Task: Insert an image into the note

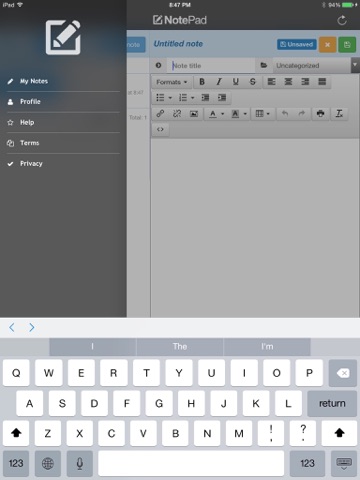Action: click(x=194, y=114)
